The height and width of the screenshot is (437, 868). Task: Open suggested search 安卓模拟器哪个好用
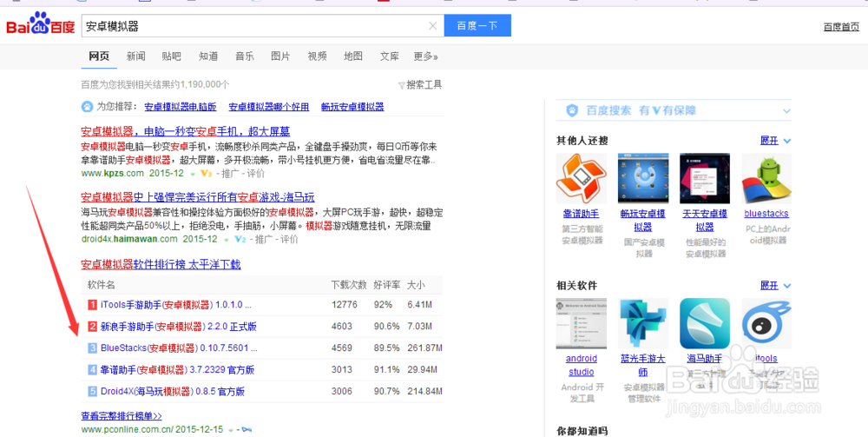269,107
